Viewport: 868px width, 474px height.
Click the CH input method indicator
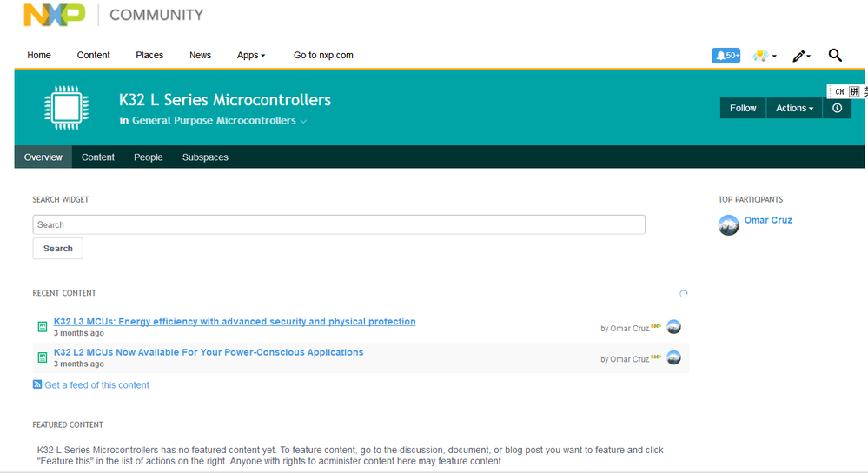[x=839, y=92]
